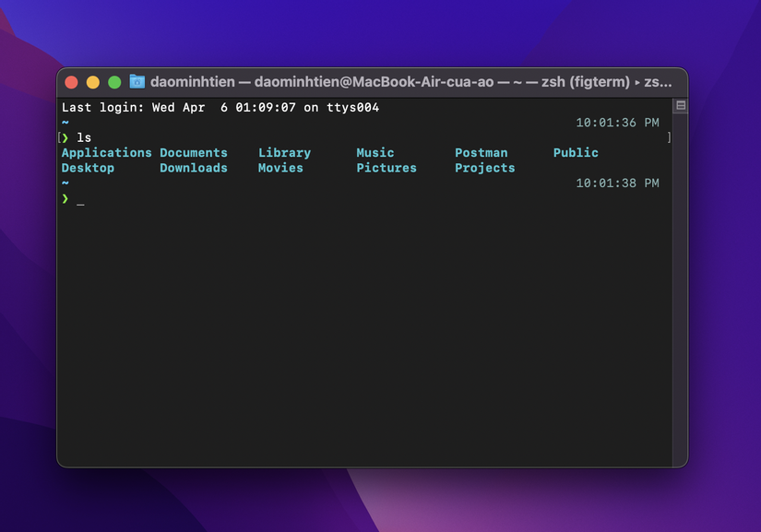Click the 'Last login' line
Screen dimensions: 761x532
pos(220,108)
